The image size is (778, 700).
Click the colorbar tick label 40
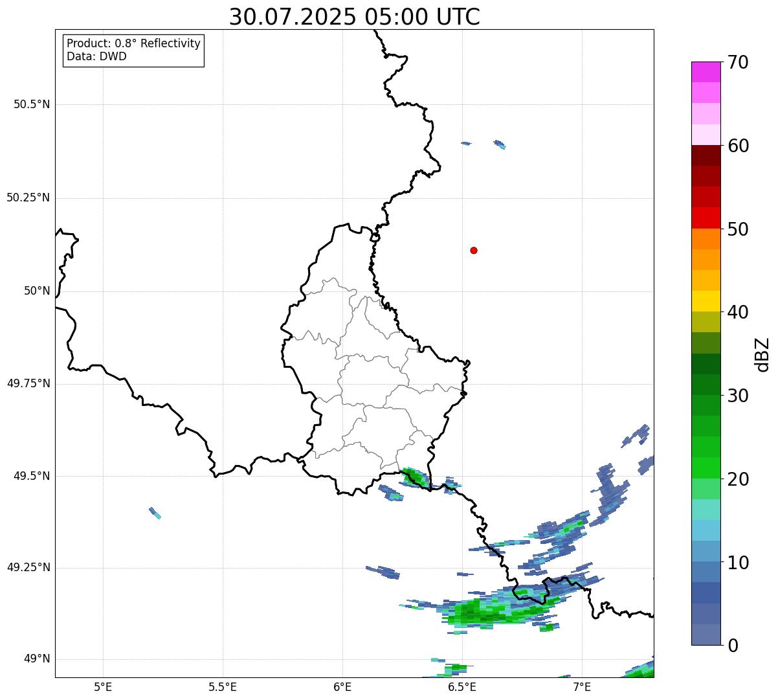click(738, 312)
